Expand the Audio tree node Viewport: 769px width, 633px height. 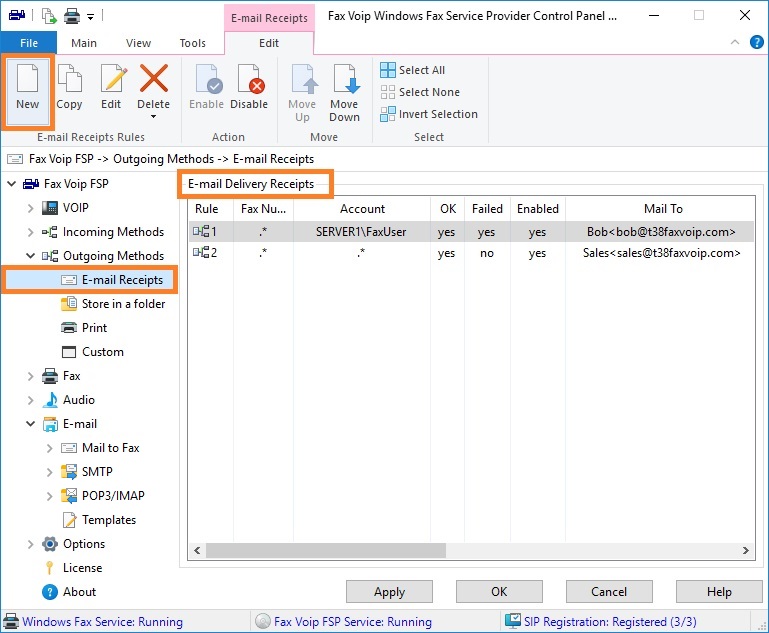(x=30, y=401)
